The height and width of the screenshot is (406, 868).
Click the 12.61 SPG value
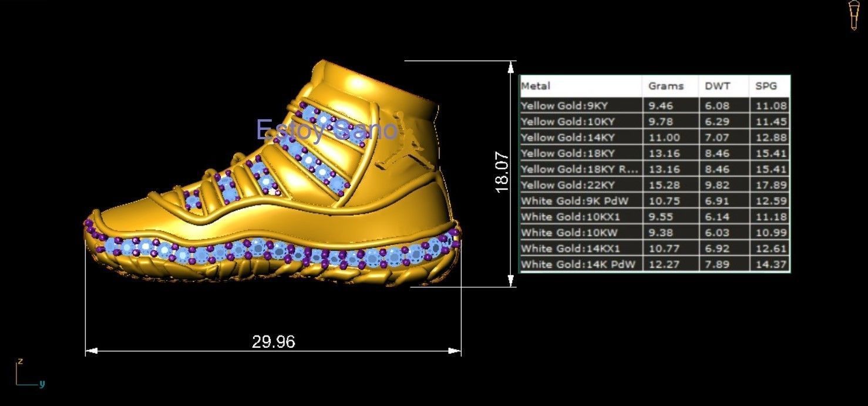coord(771,249)
